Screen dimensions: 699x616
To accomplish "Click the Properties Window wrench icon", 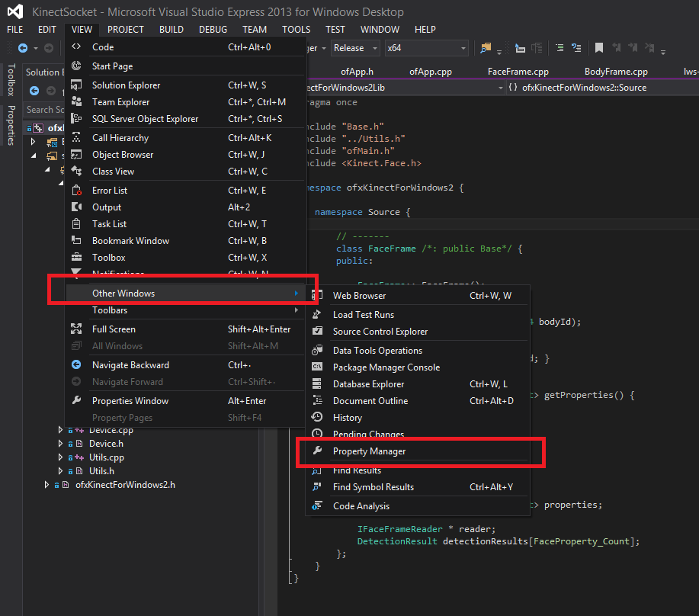I will point(76,400).
